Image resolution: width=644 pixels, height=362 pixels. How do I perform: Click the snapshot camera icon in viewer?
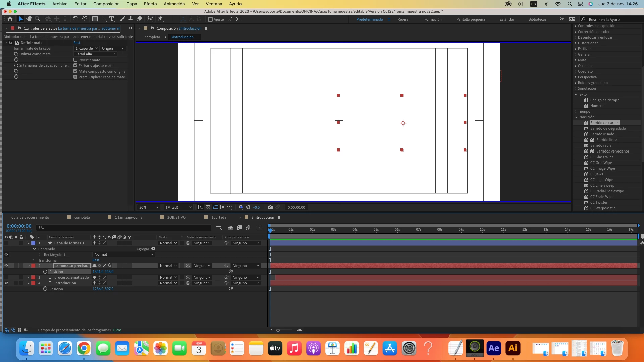coord(270,207)
